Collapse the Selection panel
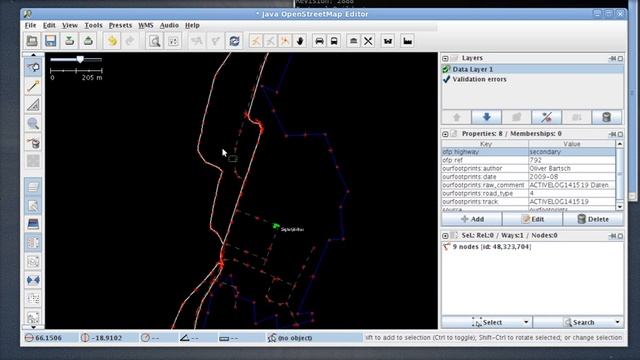This screenshot has width=640, height=360. tap(445, 236)
